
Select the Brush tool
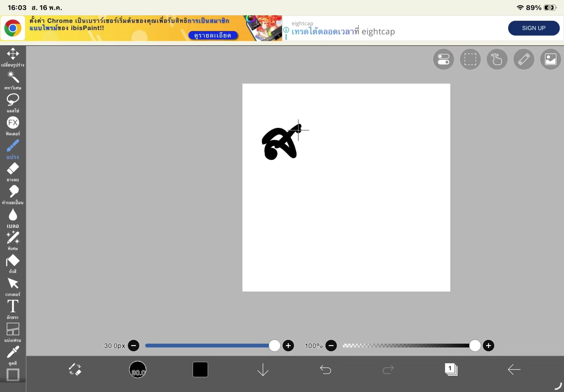(x=13, y=149)
